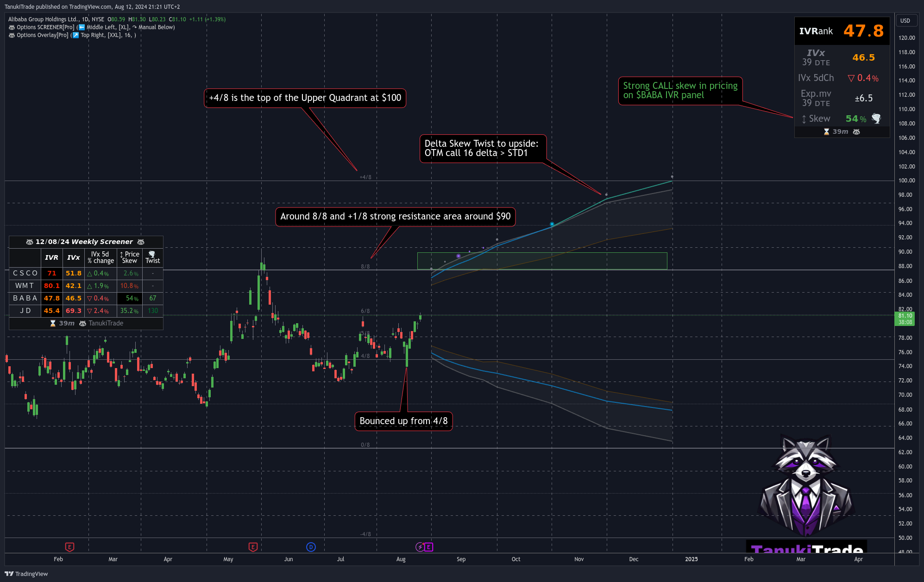924x582 pixels.
Task: Click Skew value 54% in IVR panel
Action: 855,119
